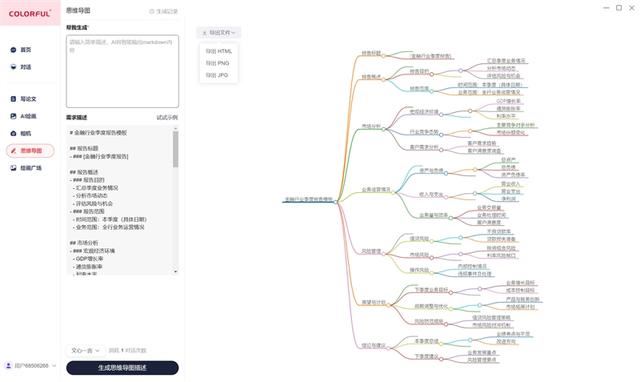Collapse the 宏观经济环境 node circle
This screenshot has width=640, height=382.
(441, 114)
